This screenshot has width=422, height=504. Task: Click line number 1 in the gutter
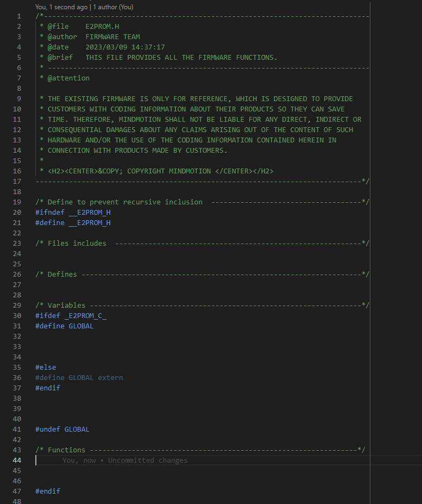pos(19,16)
